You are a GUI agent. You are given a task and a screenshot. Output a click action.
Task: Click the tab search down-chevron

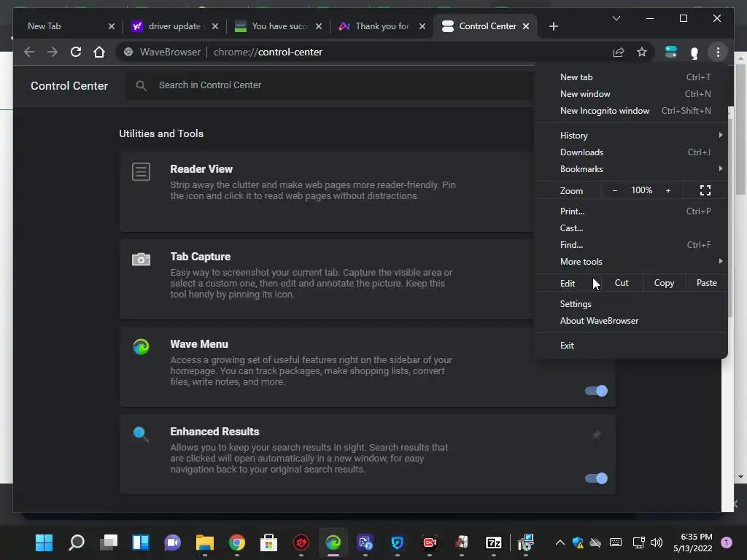616,18
